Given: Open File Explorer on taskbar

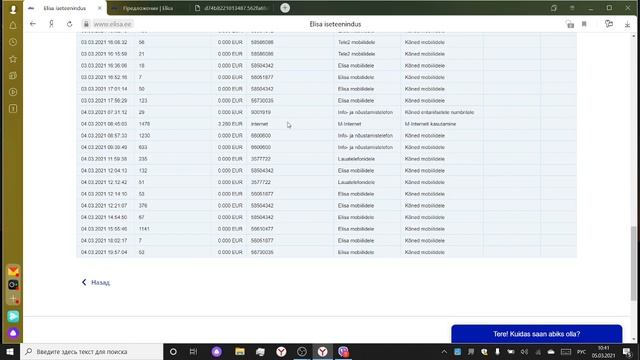Looking at the screenshot, I should tap(240, 351).
